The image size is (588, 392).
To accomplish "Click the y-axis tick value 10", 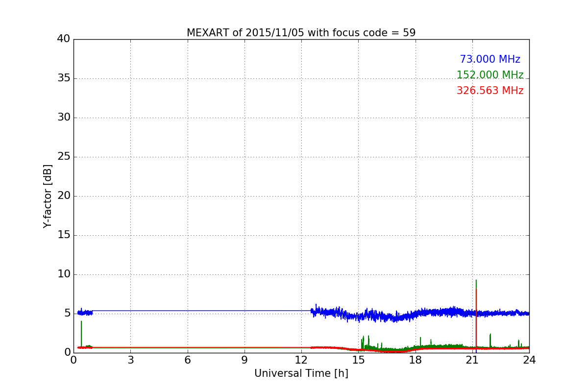I will [x=64, y=274].
